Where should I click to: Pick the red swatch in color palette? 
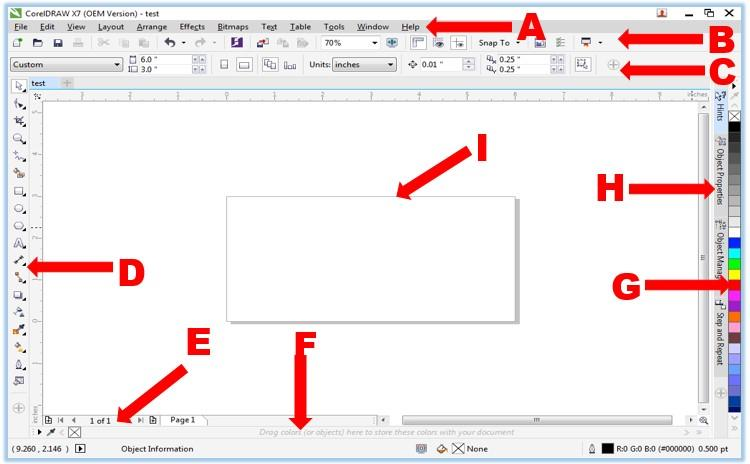[735, 285]
